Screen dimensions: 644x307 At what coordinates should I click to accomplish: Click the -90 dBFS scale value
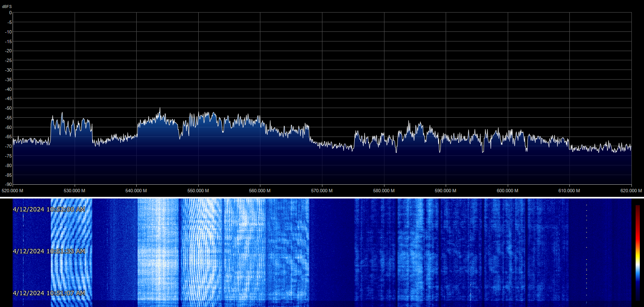[x=8, y=184]
